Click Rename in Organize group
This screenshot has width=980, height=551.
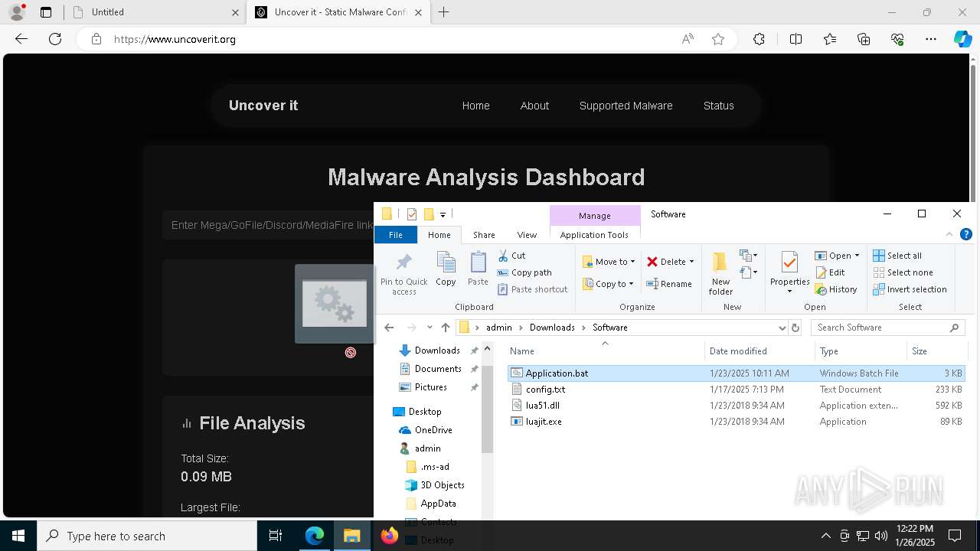tap(669, 284)
